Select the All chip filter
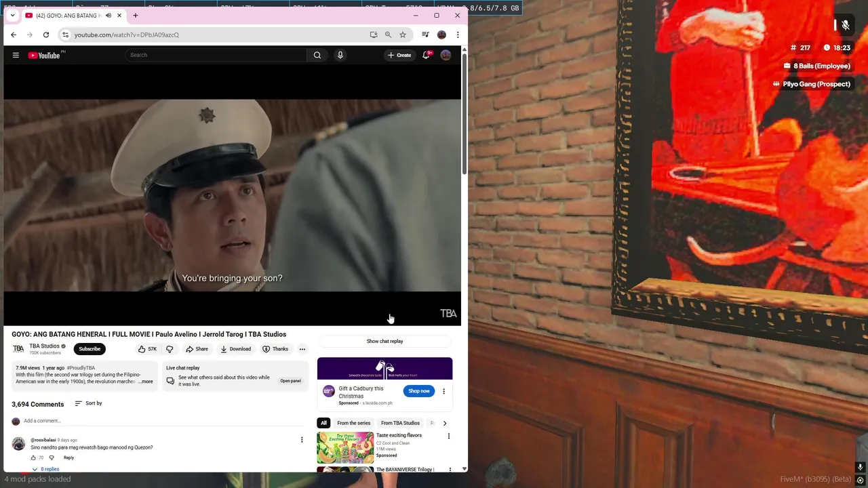The width and height of the screenshot is (868, 488). [323, 423]
